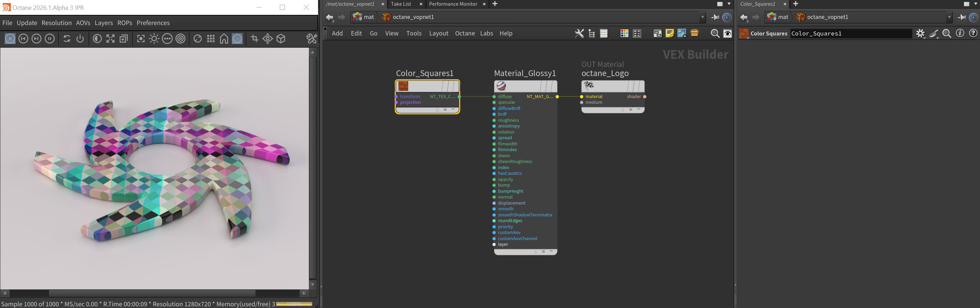Click the network editor magnifier search icon
980x308 pixels.
point(715,33)
